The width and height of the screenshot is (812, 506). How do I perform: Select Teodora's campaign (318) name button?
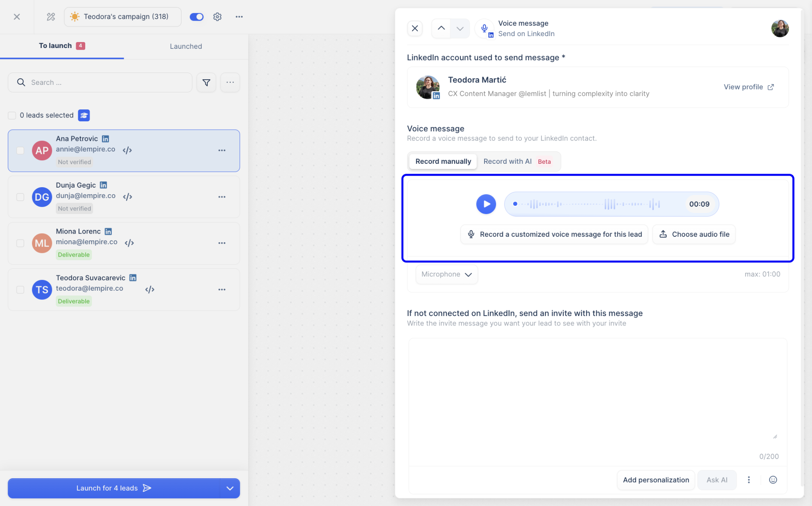[x=123, y=17]
